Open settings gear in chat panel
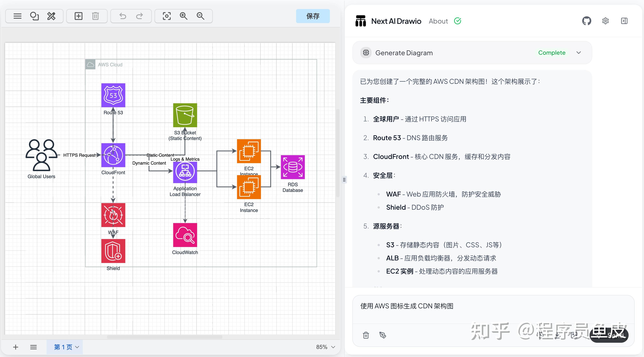The width and height of the screenshot is (644, 357). coord(605,21)
